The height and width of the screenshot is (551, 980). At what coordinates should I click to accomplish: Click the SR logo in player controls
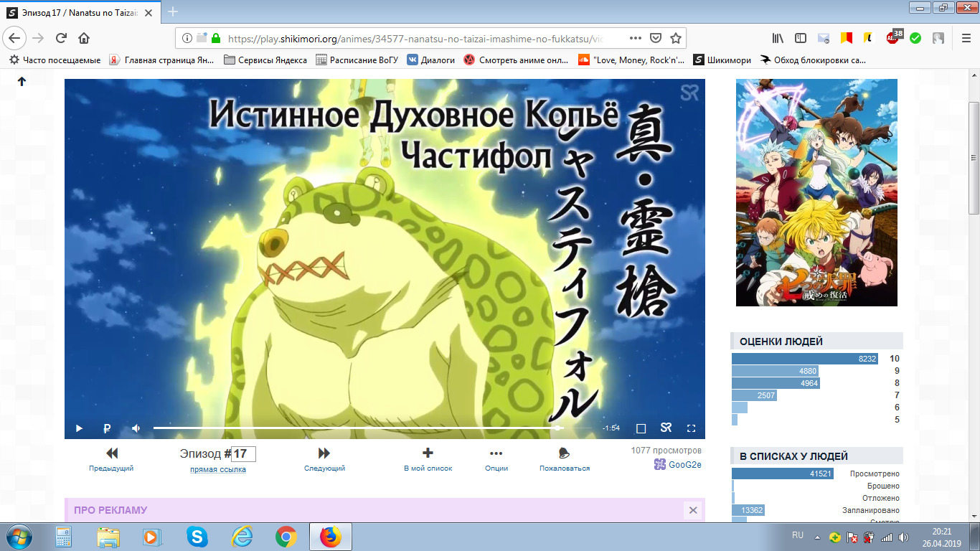pyautogui.click(x=666, y=428)
